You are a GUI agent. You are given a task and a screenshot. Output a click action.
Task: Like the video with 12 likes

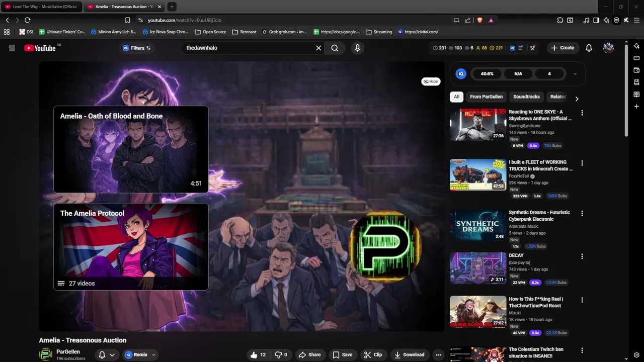pos(258,354)
